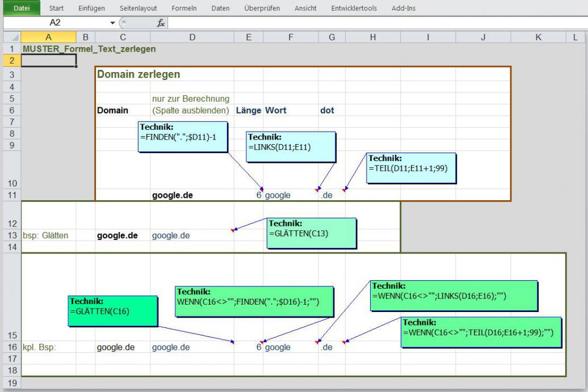Click the bold "google.de" cell in row 13

point(123,235)
